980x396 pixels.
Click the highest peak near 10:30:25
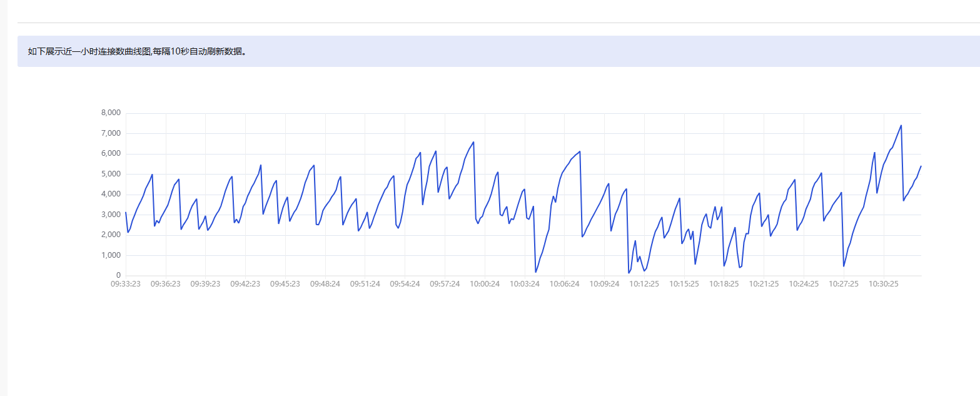coord(901,125)
